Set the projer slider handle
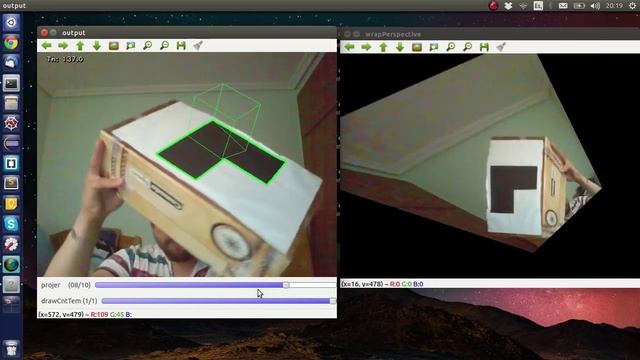Viewport: 640px width, 360px height. [286, 285]
